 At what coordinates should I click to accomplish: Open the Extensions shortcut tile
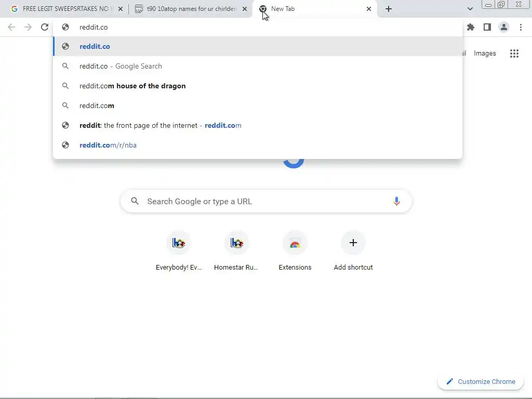point(295,251)
